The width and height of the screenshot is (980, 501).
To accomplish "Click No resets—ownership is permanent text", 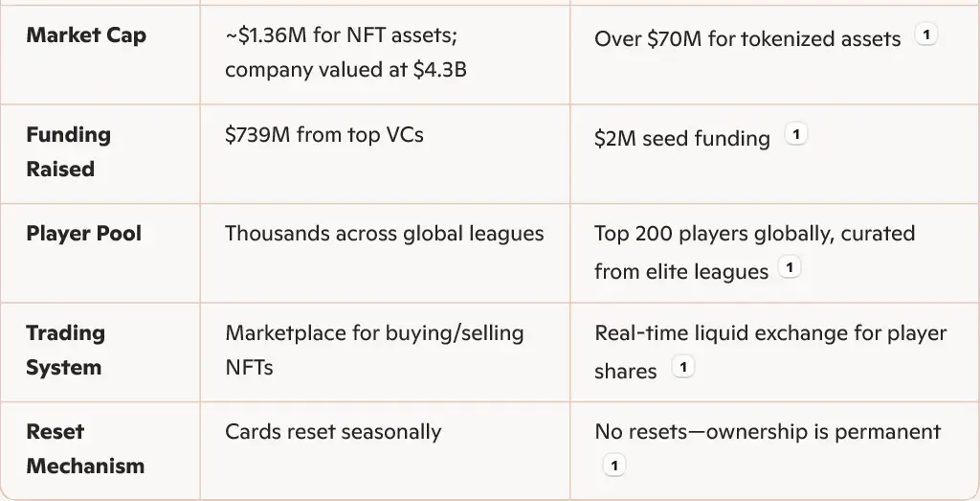I will point(768,432).
